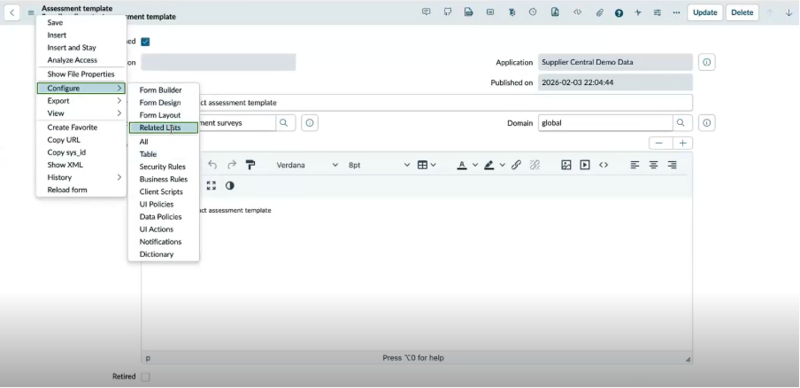Image resolution: width=800 pixels, height=388 pixels.
Task: Uncheck the checked box at form top
Action: tap(145, 42)
